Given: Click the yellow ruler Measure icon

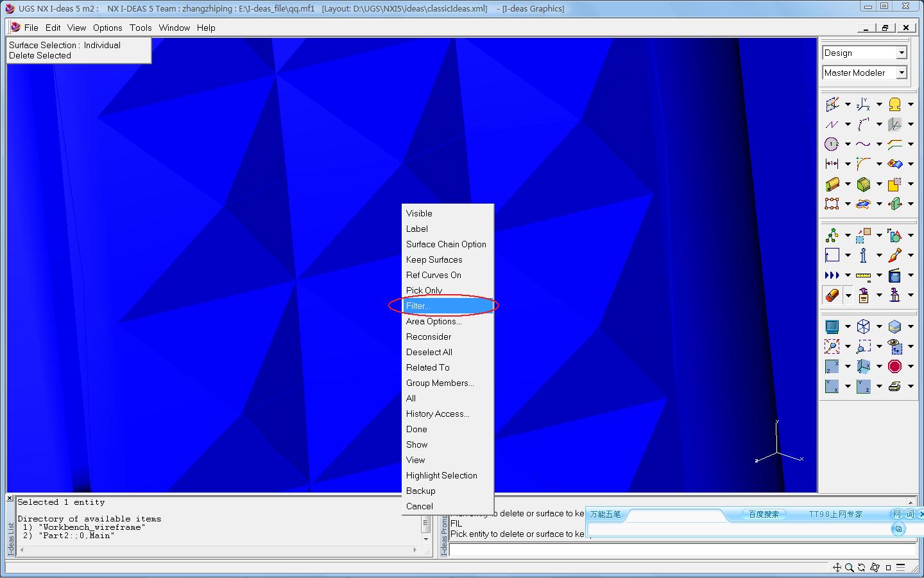Looking at the screenshot, I should [x=864, y=276].
